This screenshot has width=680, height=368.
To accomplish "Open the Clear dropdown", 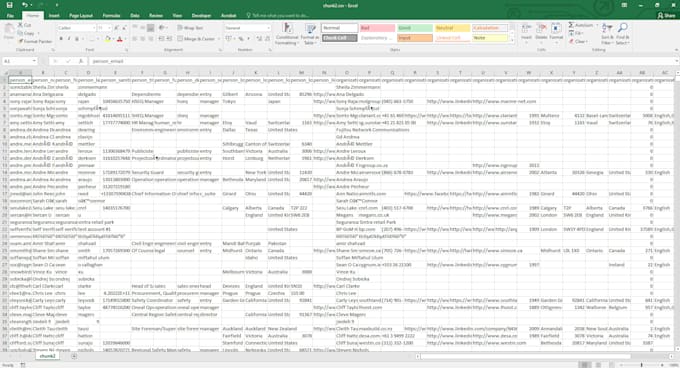I will tap(579, 42).
